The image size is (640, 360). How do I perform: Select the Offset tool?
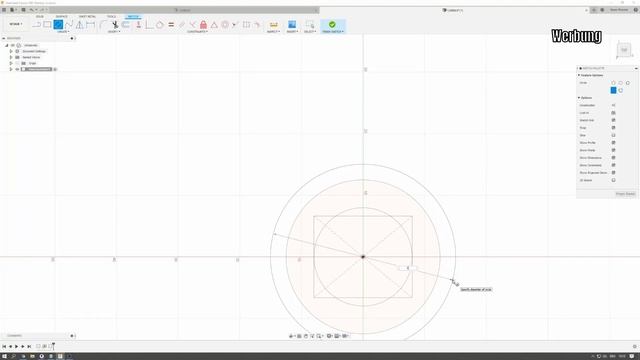click(x=126, y=24)
